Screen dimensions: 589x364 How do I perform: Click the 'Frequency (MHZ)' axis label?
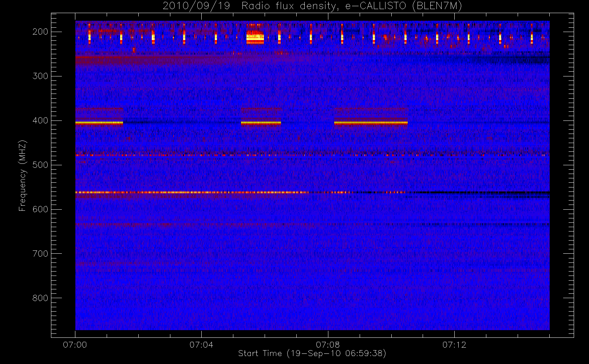23,175
